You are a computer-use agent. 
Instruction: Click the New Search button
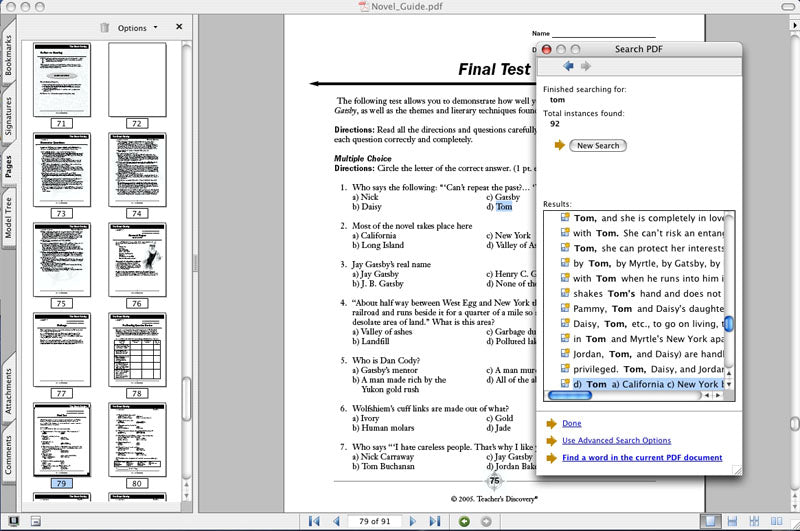pyautogui.click(x=598, y=146)
